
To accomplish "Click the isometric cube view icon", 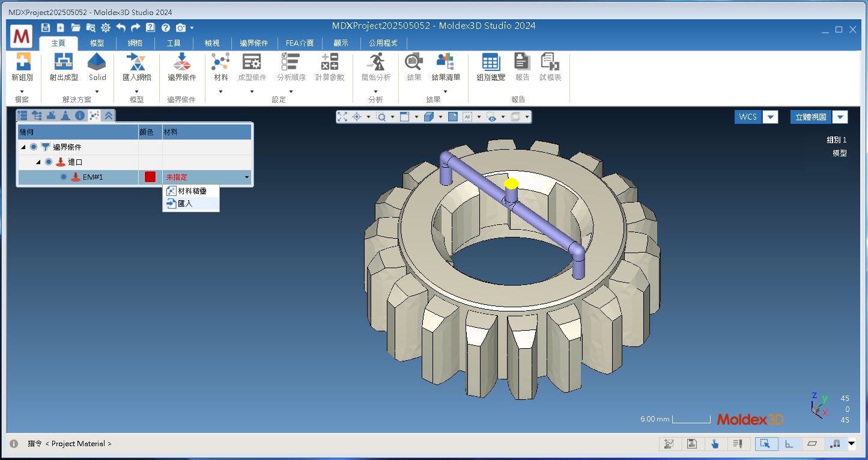I will [x=429, y=117].
